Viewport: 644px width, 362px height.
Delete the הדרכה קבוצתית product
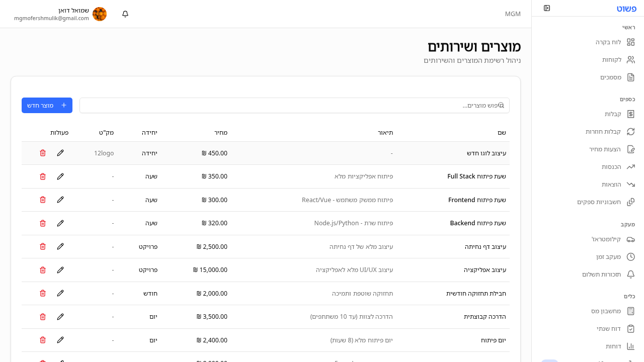click(43, 316)
